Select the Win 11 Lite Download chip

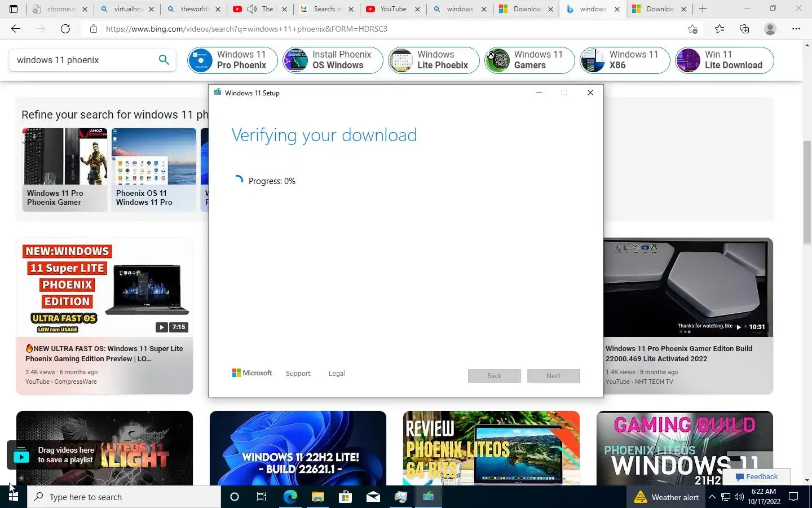point(725,60)
